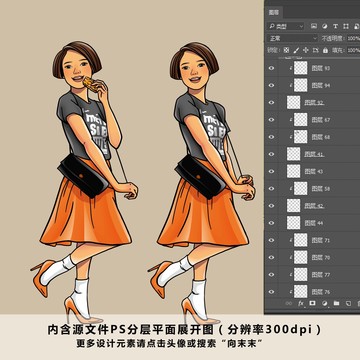Toggle visibility of layer 图层 41
Image resolution: width=360 pixels, height=360 pixels.
(271, 154)
